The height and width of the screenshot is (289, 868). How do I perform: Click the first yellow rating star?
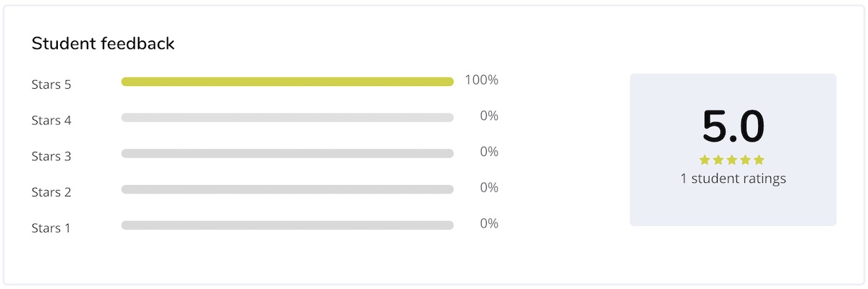705,160
